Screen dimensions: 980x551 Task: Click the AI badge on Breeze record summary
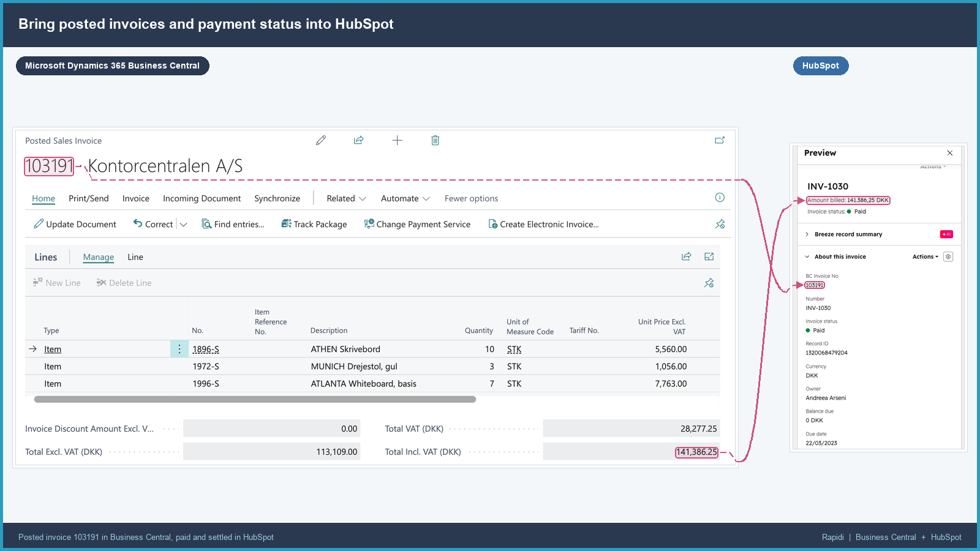[x=946, y=234]
